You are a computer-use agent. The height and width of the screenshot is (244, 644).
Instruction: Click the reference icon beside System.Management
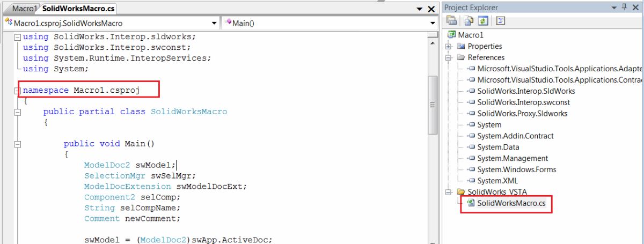(x=471, y=158)
